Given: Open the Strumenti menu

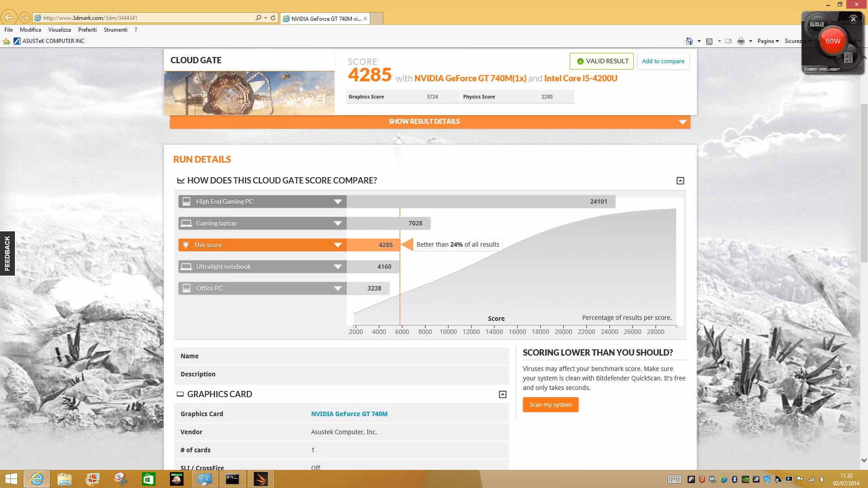Looking at the screenshot, I should pos(116,30).
